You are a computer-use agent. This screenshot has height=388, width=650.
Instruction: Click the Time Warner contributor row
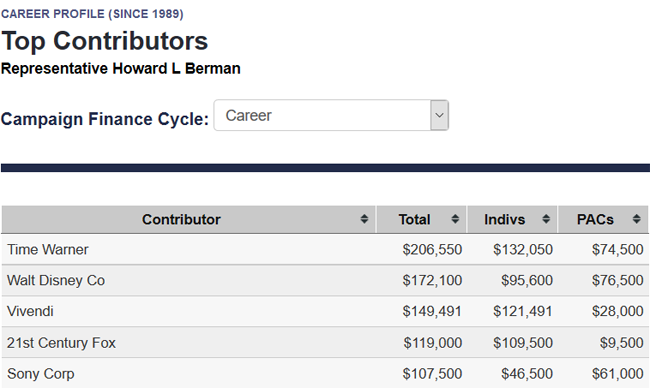pos(325,250)
